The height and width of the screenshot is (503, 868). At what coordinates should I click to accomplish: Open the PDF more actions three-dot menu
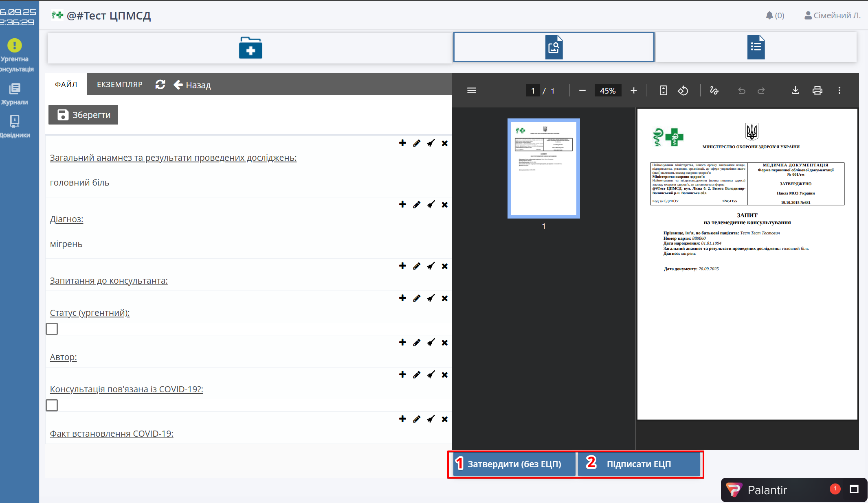point(839,90)
